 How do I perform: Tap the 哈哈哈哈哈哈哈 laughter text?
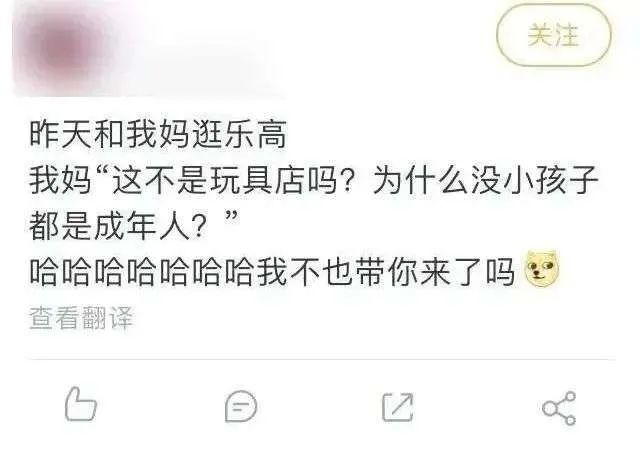click(143, 271)
